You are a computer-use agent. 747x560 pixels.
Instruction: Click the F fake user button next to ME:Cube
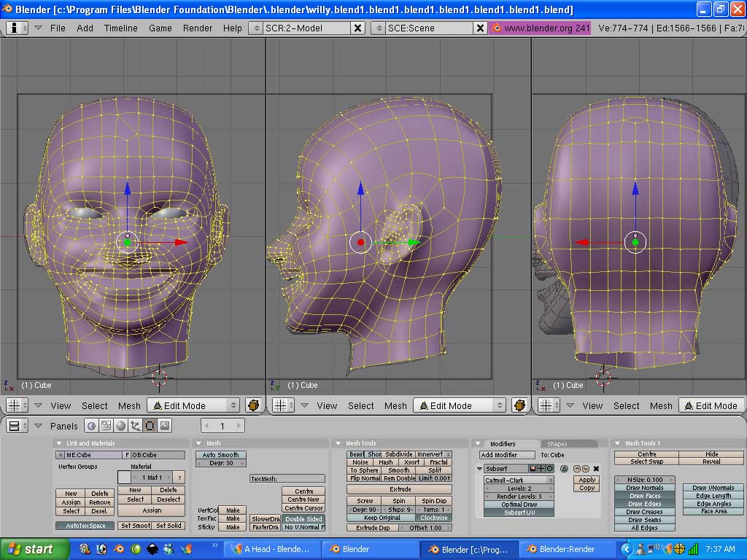(x=127, y=455)
